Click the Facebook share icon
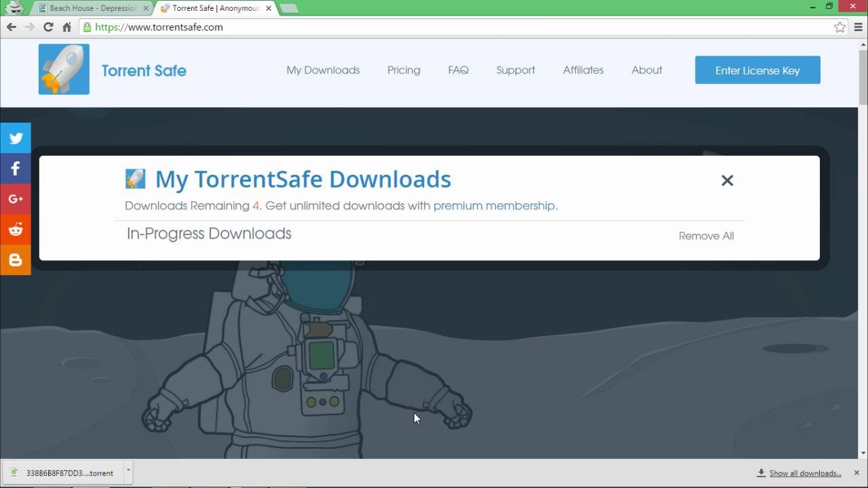The width and height of the screenshot is (868, 488). pyautogui.click(x=16, y=169)
